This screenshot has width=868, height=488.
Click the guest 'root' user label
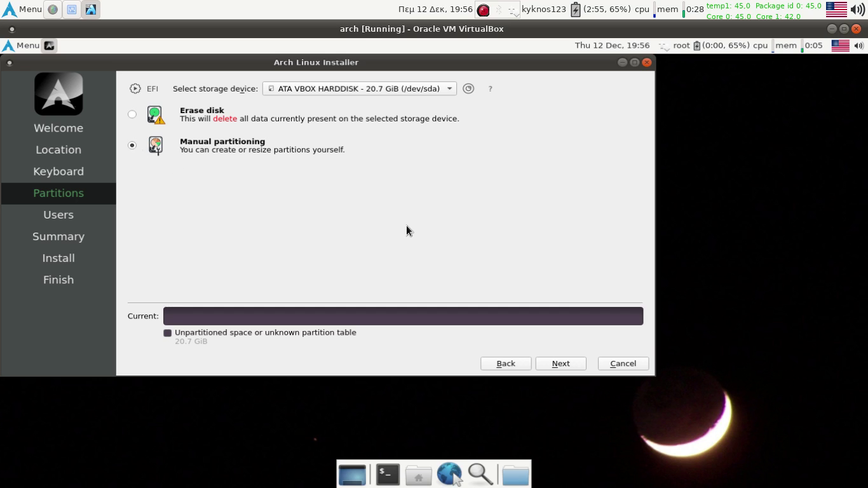681,46
